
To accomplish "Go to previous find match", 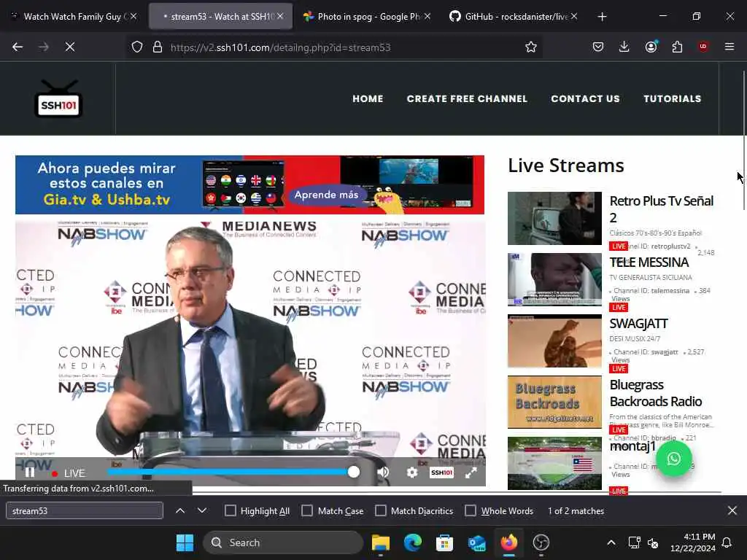I will pyautogui.click(x=180, y=510).
